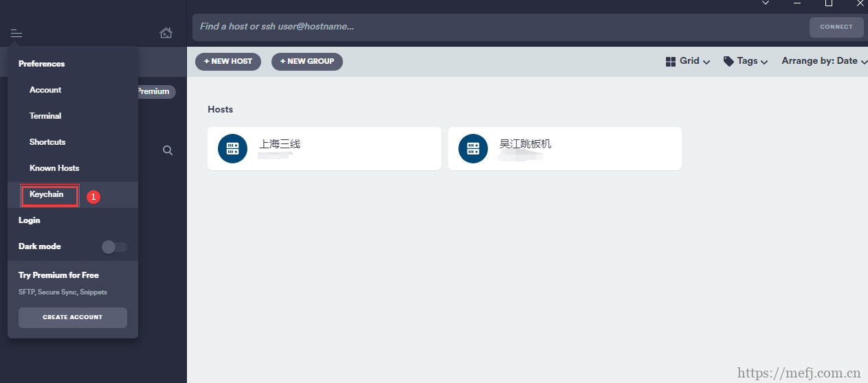
Task: Click the + NEW GROUP button
Action: point(307,61)
